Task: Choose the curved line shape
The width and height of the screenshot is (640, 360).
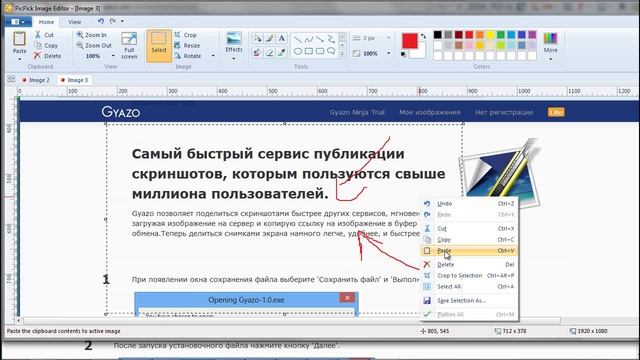Action: coord(309,40)
